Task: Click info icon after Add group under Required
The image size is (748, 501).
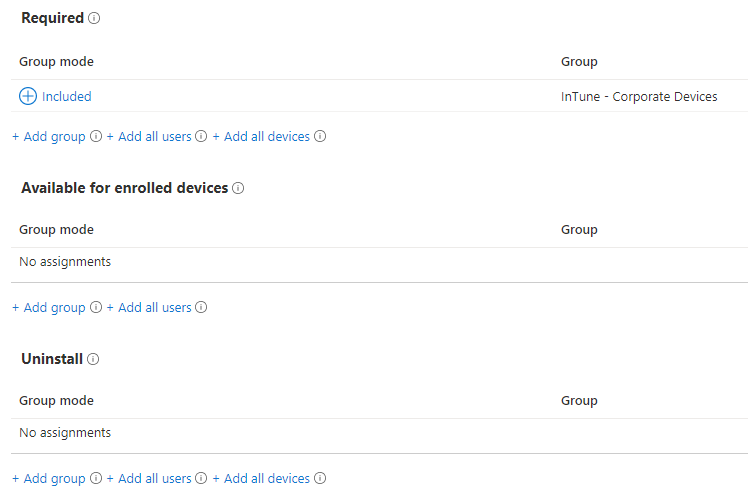Action: pos(96,136)
